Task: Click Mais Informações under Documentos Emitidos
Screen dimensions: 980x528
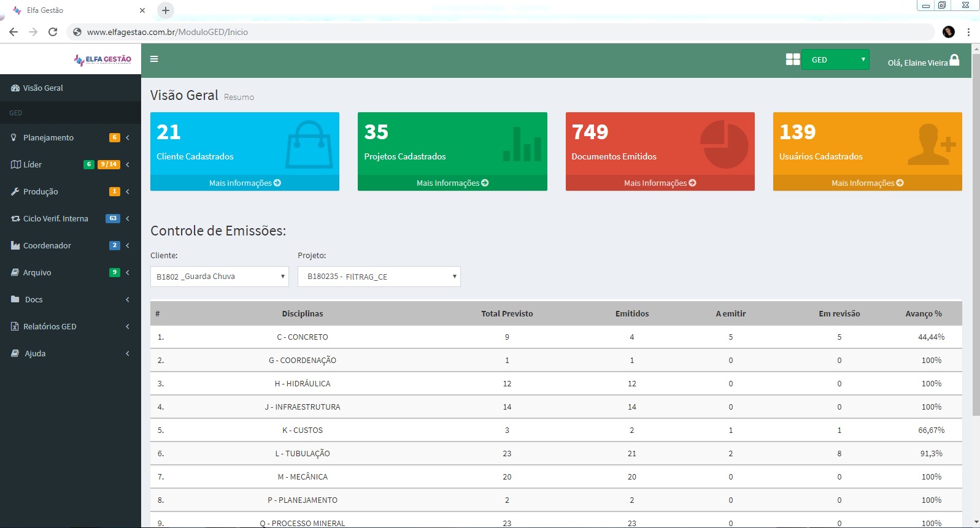Action: [660, 183]
